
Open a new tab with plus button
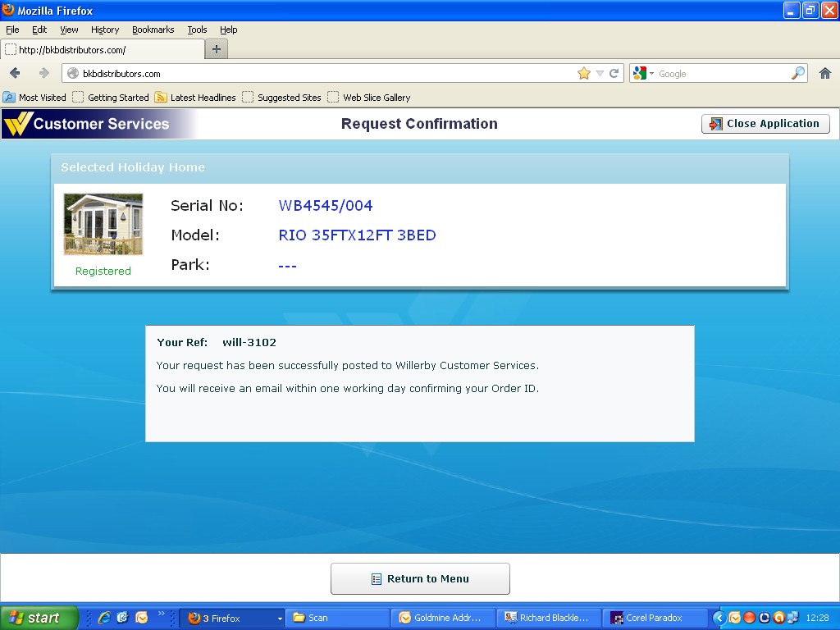point(217,49)
